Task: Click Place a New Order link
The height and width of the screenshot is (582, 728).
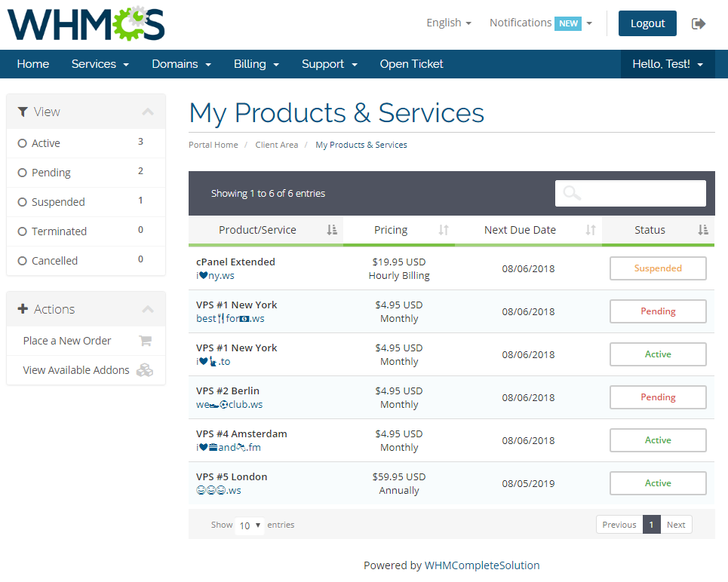Action: point(67,341)
